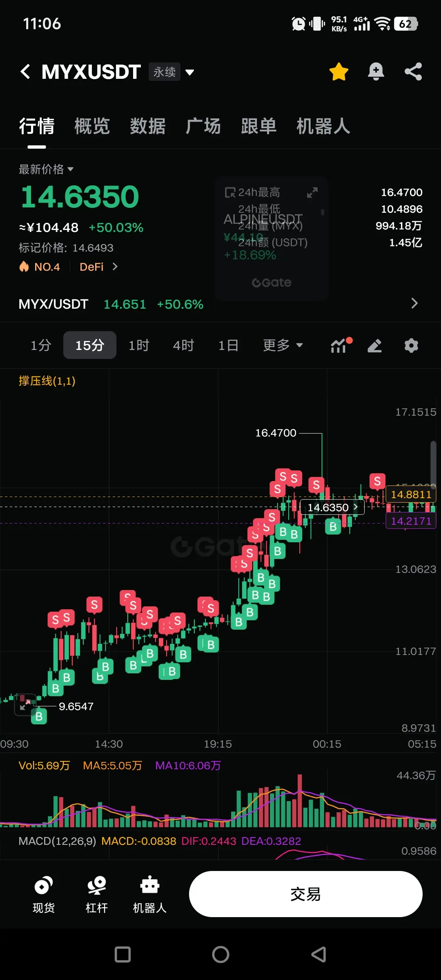Open the chart indicators icon

[x=341, y=345]
